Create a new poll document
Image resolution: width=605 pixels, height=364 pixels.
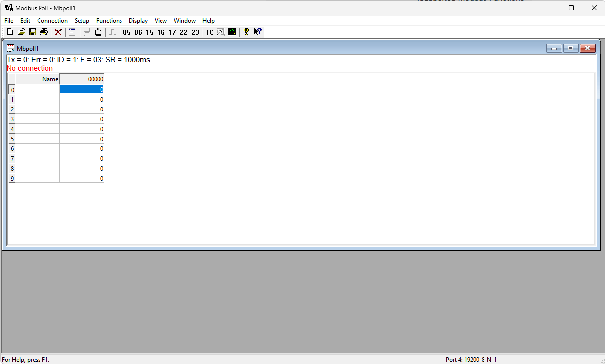(x=10, y=32)
